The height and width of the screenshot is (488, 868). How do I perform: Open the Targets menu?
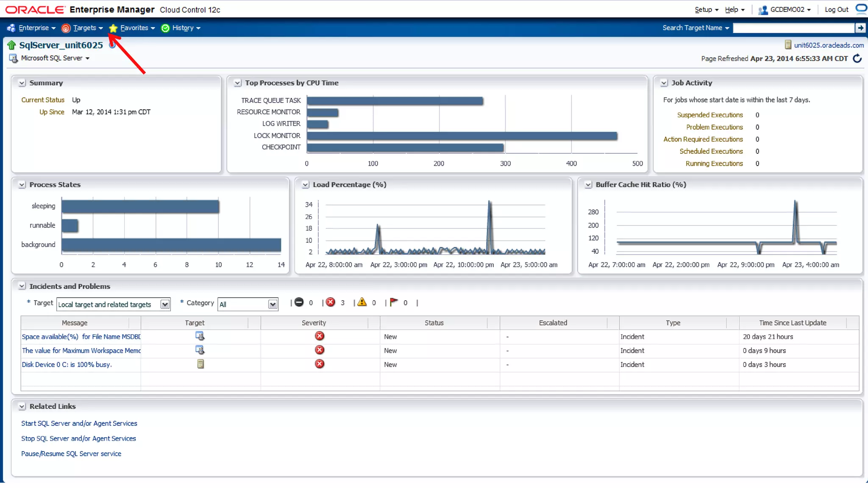[84, 28]
